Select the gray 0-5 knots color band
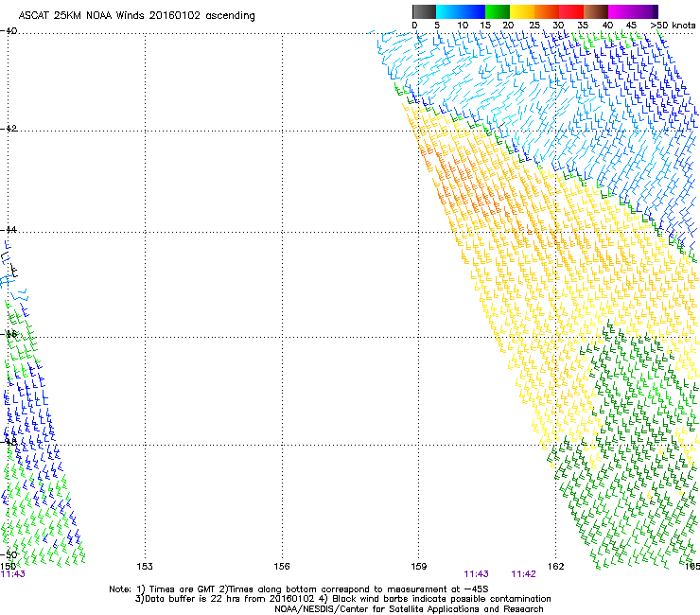Image resolution: width=700 pixels, height=615 pixels. (x=424, y=11)
